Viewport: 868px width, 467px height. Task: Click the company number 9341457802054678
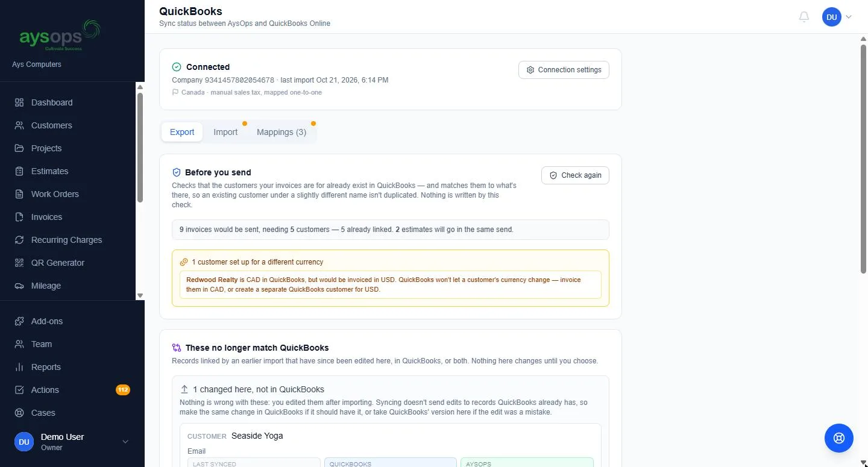click(x=239, y=80)
